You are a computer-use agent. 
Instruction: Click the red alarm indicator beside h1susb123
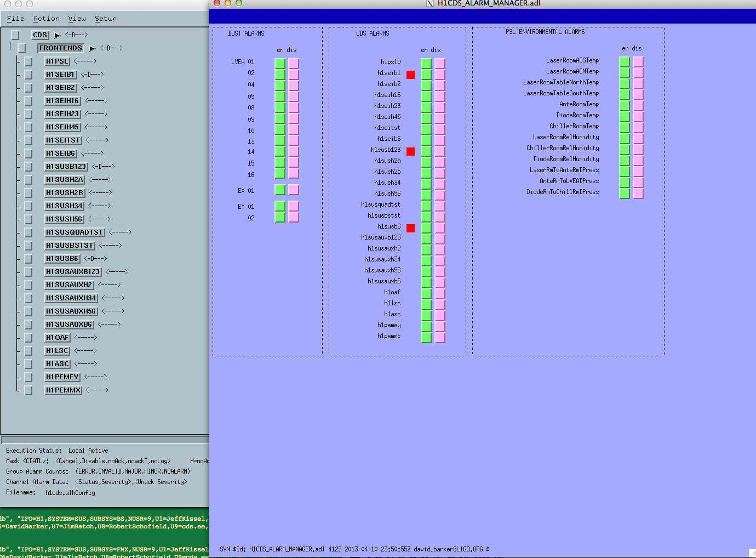point(410,151)
